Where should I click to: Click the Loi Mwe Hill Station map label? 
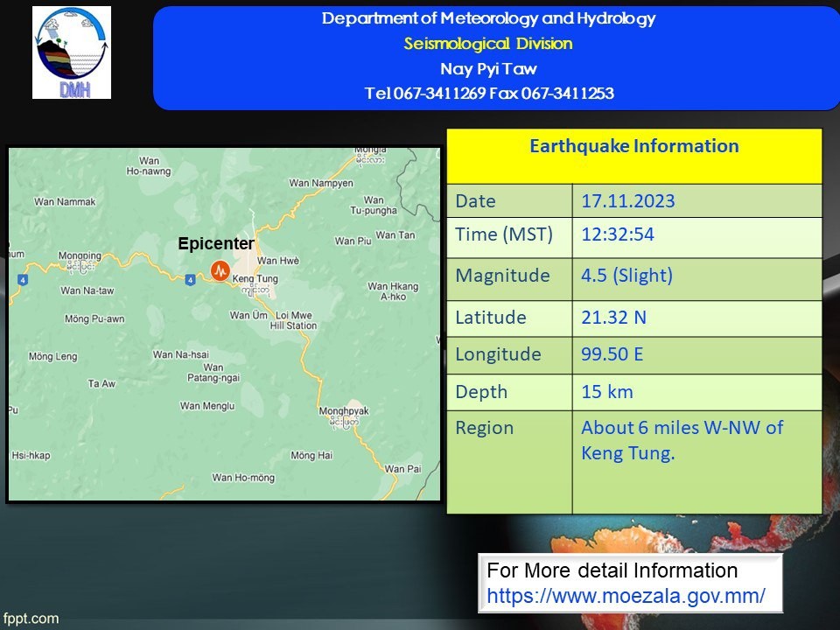[x=294, y=320]
